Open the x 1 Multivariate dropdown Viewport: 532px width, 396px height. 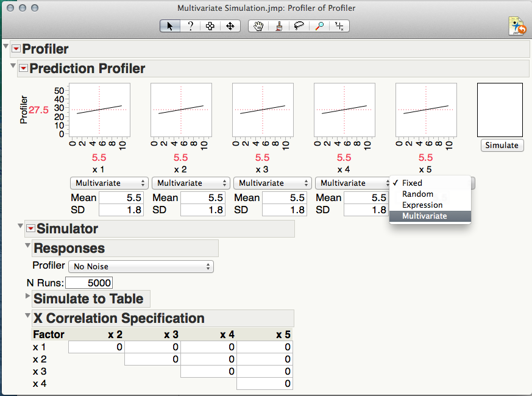pos(110,183)
